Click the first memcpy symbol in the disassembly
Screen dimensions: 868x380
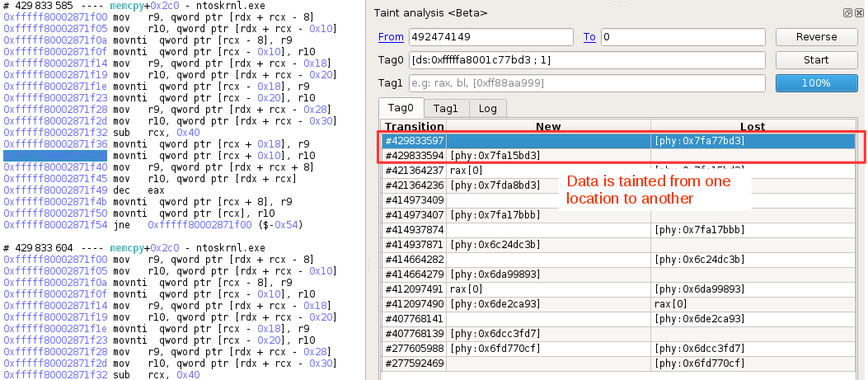(x=130, y=5)
